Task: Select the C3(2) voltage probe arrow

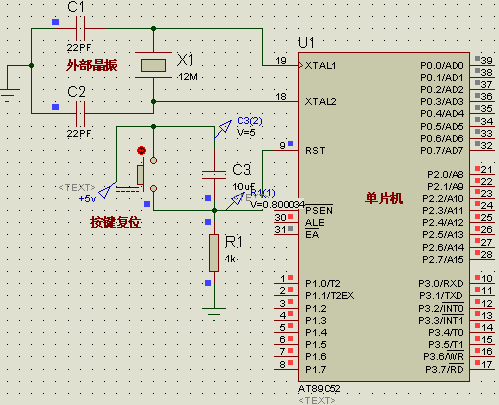Action: [x=223, y=129]
